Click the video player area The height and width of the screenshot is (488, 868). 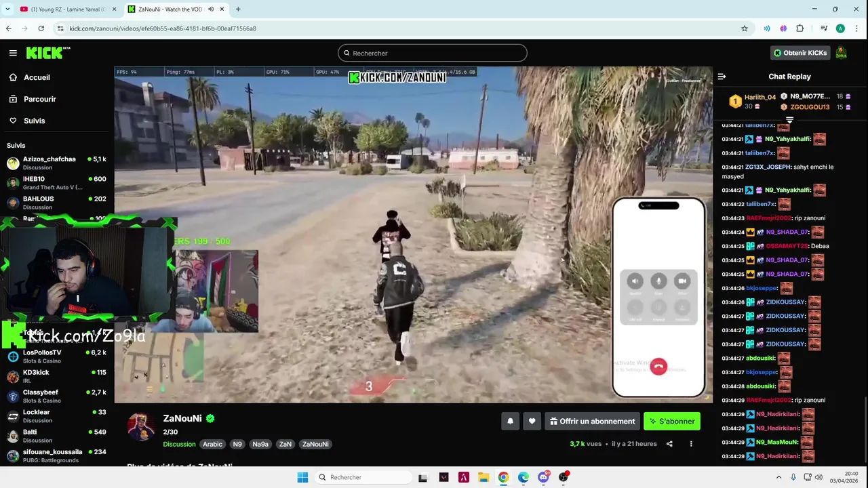pyautogui.click(x=413, y=235)
